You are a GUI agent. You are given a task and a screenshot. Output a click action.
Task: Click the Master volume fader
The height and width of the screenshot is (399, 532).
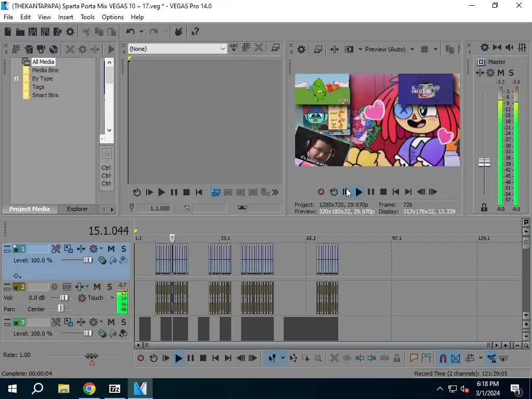click(x=484, y=163)
